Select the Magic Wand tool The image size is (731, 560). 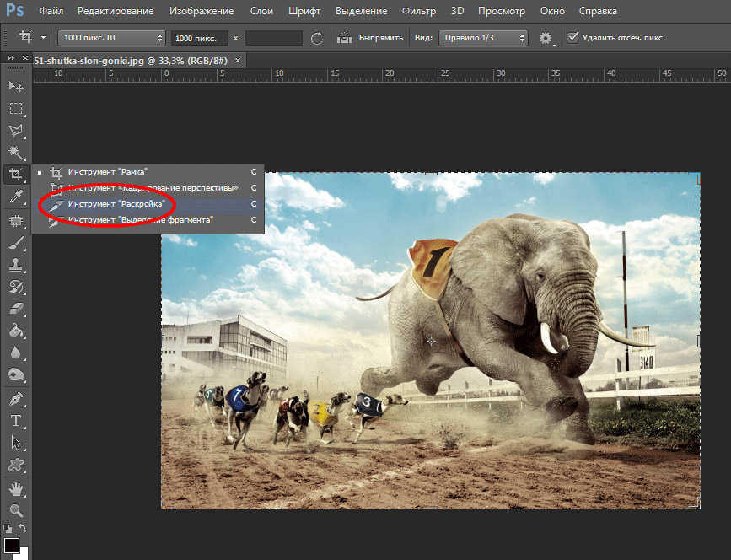coord(15,153)
